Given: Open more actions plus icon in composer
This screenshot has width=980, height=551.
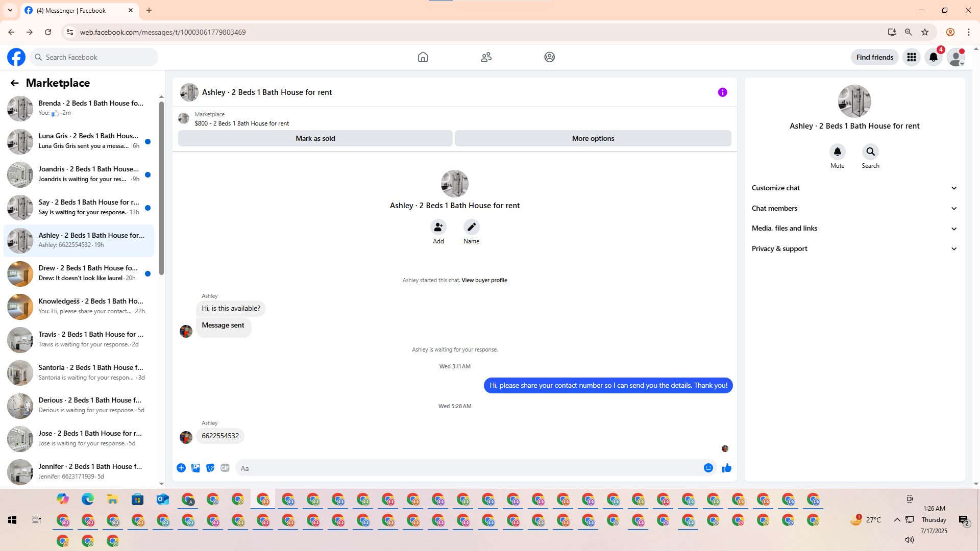Looking at the screenshot, I should (x=181, y=468).
